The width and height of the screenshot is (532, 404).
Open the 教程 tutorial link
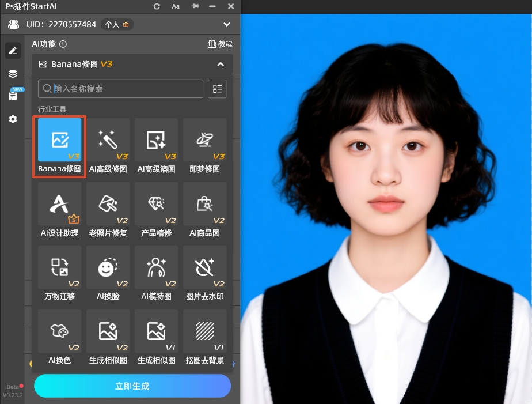point(220,44)
